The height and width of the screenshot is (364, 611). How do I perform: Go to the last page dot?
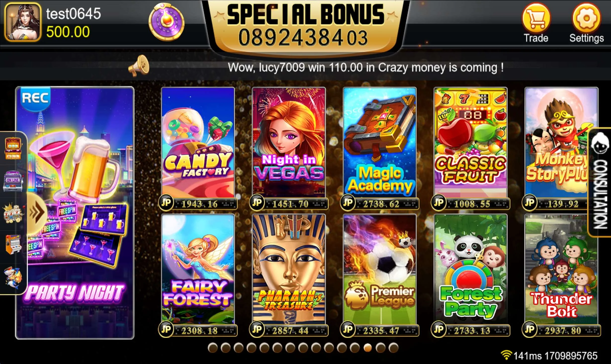[x=393, y=348]
